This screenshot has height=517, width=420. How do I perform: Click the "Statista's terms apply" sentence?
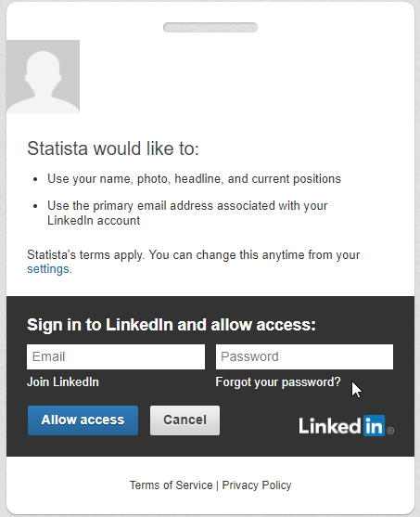tap(85, 255)
